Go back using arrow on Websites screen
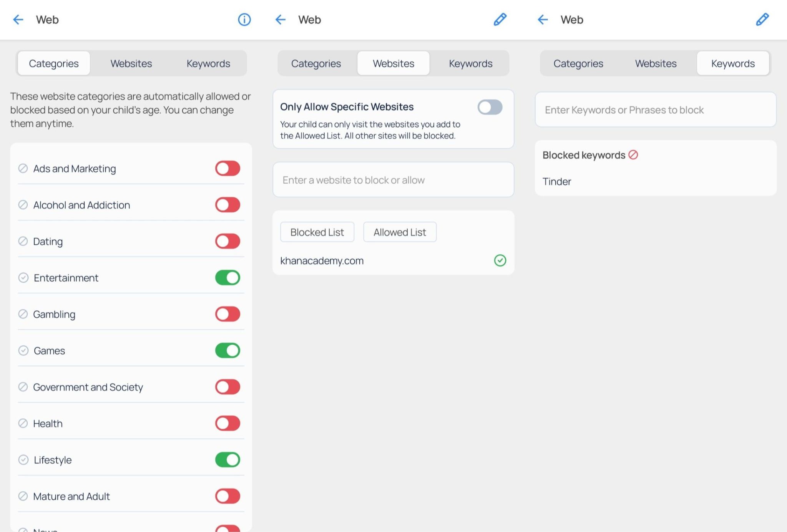The image size is (787, 532). click(x=281, y=20)
